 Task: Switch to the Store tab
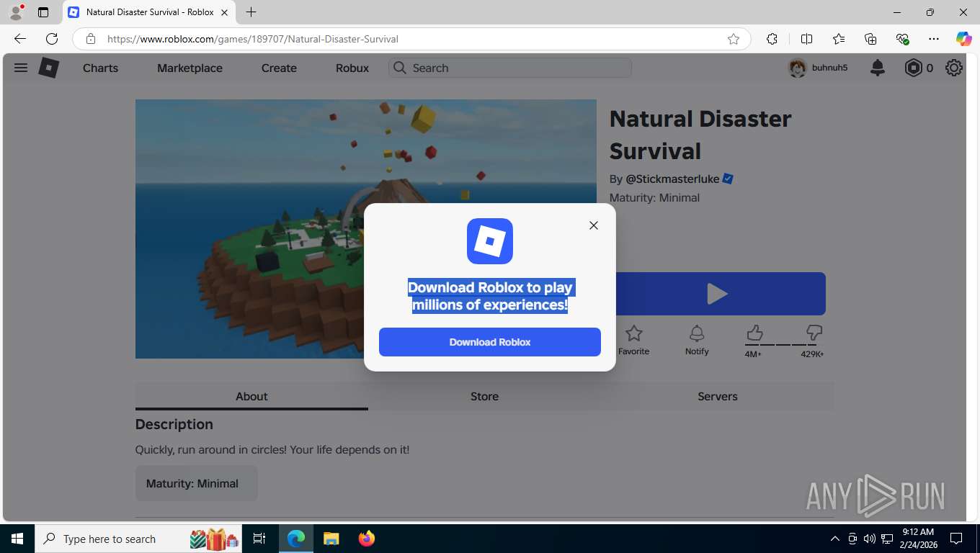click(x=484, y=396)
